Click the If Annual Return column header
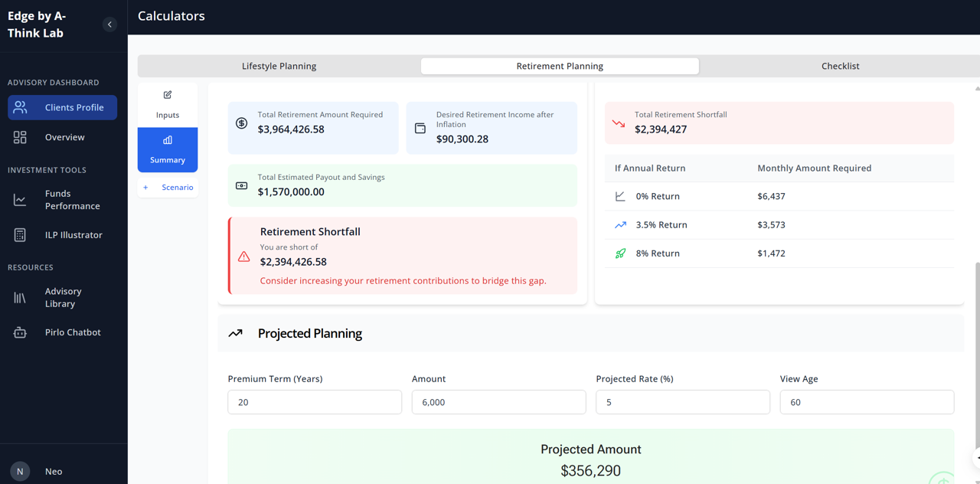 pyautogui.click(x=650, y=168)
